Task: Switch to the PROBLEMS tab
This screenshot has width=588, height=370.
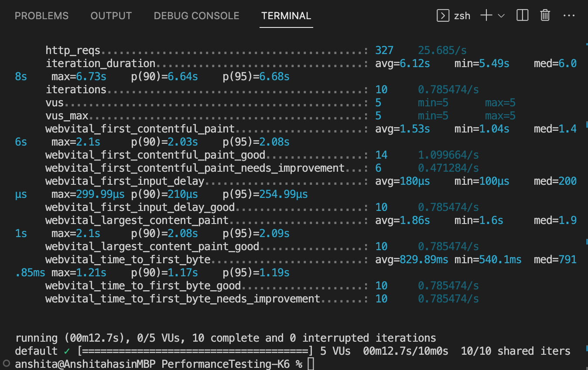Action: pyautogui.click(x=41, y=16)
